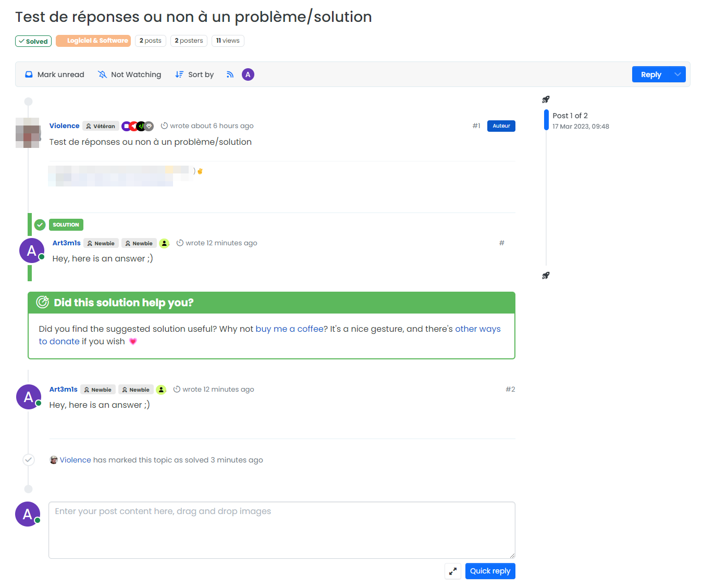Click the RSS feed icon in toolbar

point(230,74)
